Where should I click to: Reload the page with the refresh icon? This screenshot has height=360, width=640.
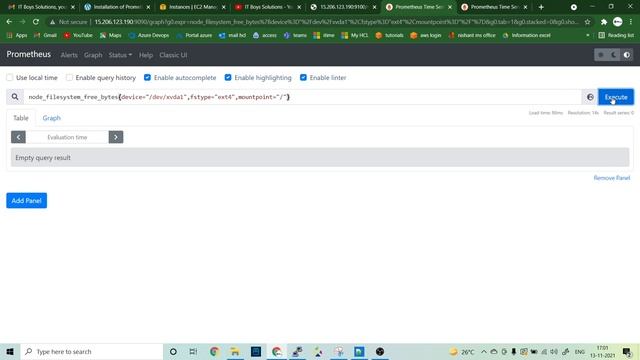point(36,22)
